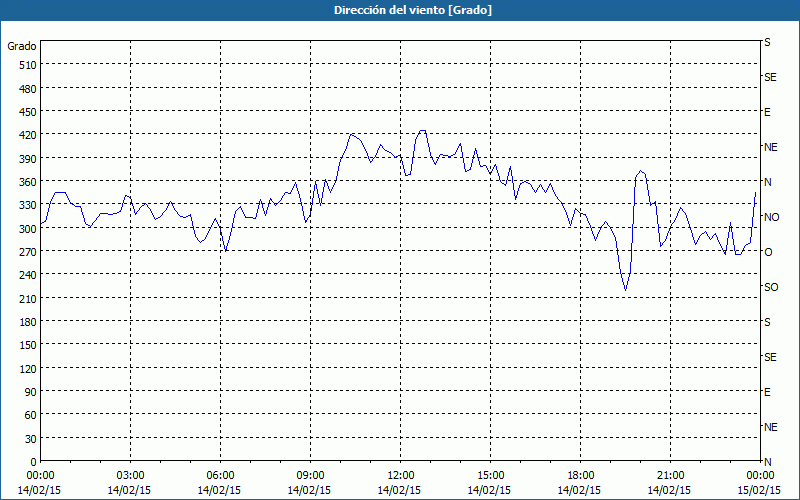Click the 510 y-axis value

point(28,65)
